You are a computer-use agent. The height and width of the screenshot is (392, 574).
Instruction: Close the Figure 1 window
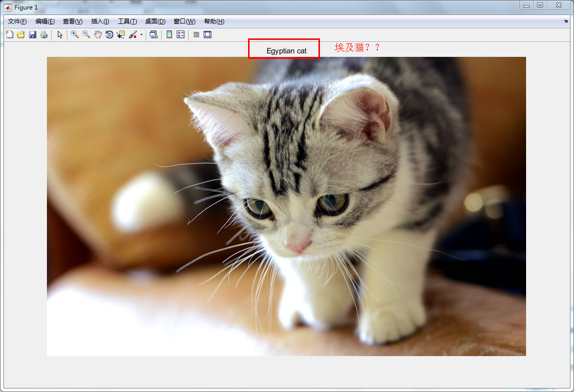tap(559, 5)
